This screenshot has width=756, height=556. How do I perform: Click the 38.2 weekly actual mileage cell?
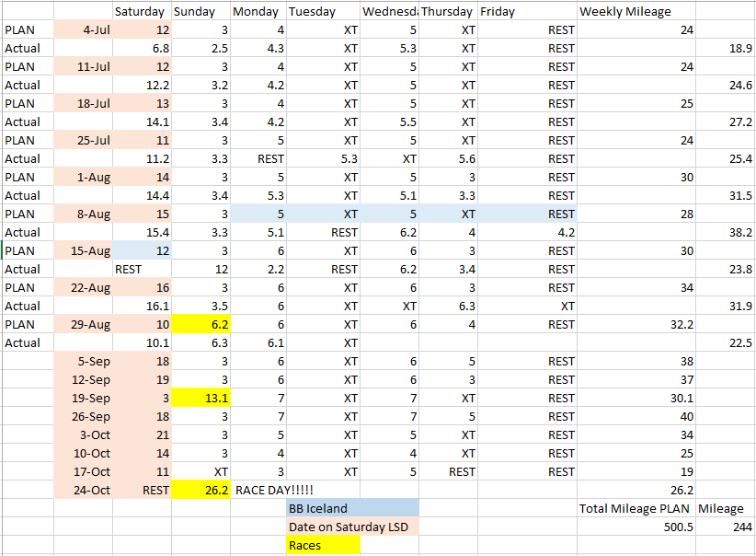pos(726,232)
